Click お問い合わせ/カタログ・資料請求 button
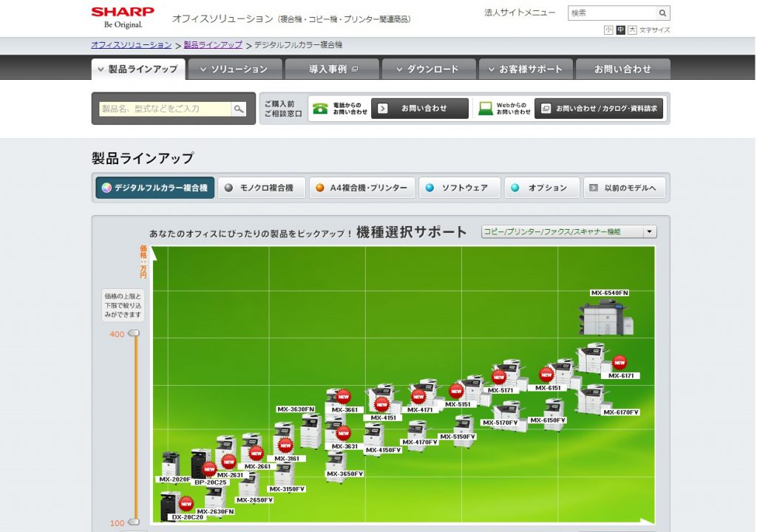The image size is (757, 532). [x=599, y=109]
